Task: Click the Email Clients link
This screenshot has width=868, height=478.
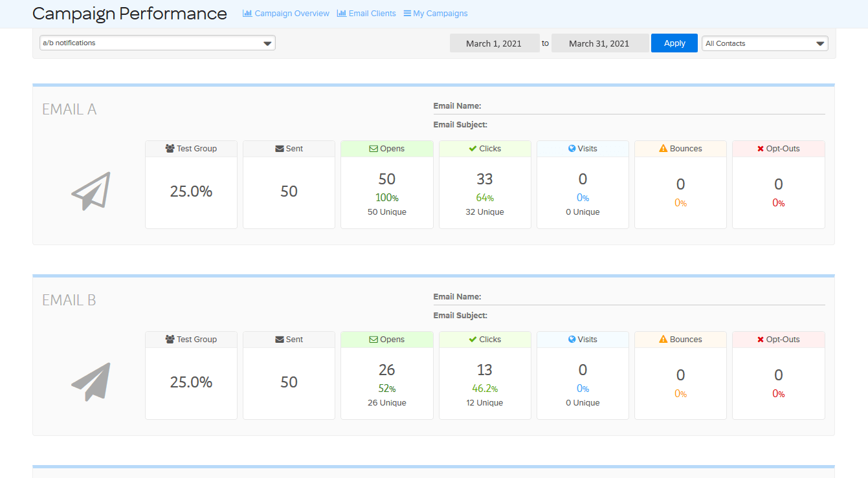Action: 371,13
